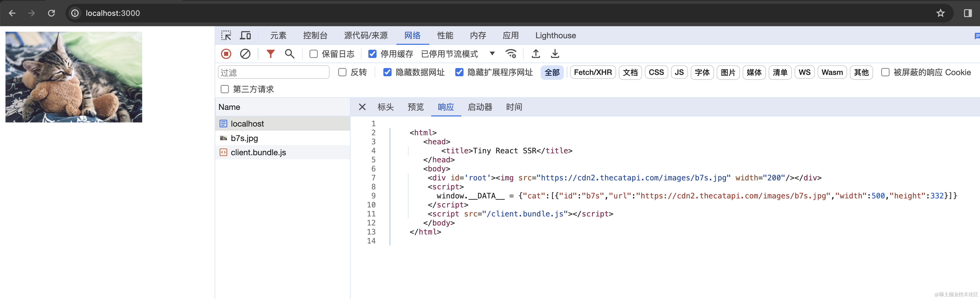
Task: Click the inspect element selector icon
Action: click(x=226, y=35)
